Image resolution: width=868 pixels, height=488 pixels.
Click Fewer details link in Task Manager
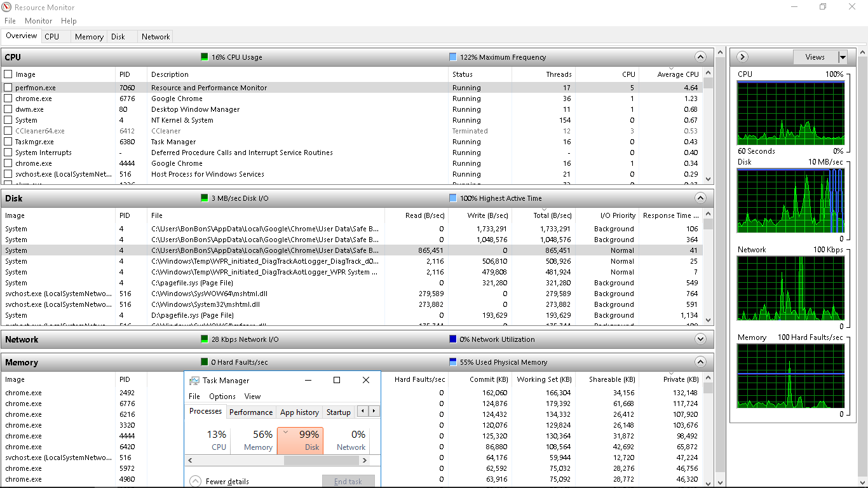tap(227, 482)
